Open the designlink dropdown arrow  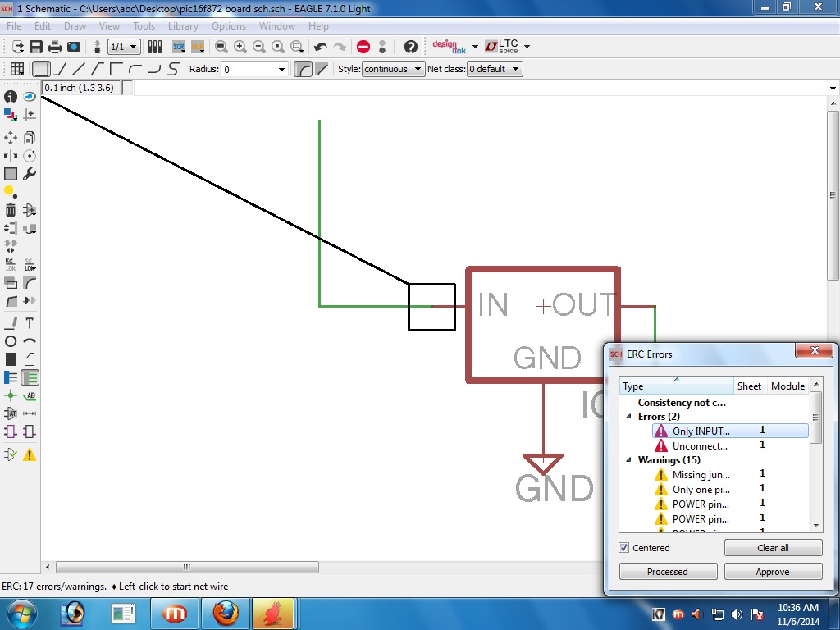coord(475,47)
